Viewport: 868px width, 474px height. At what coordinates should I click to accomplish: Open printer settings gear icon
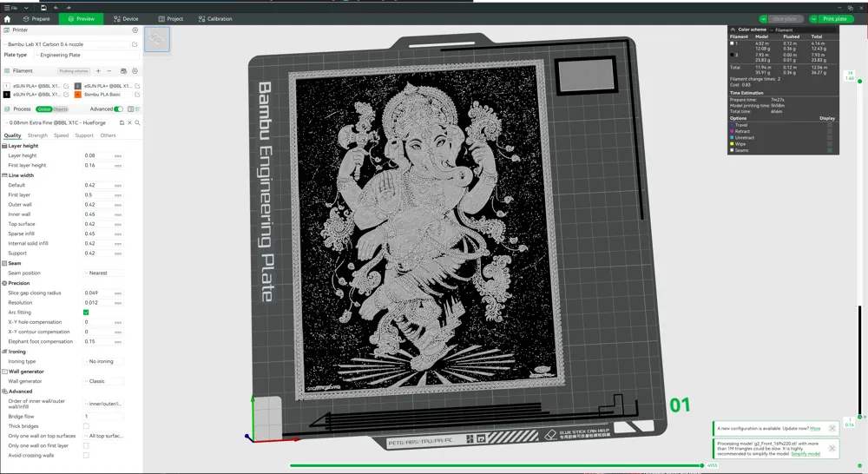[x=135, y=30]
